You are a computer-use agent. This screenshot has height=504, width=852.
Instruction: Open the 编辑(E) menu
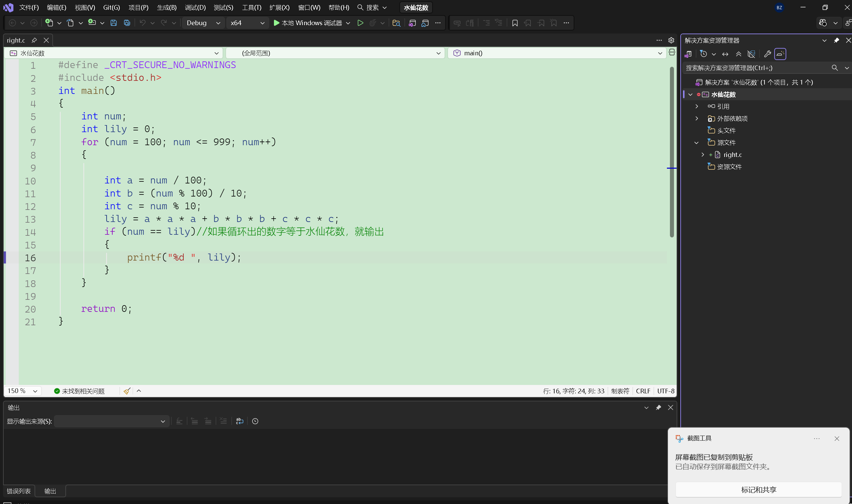click(x=56, y=7)
